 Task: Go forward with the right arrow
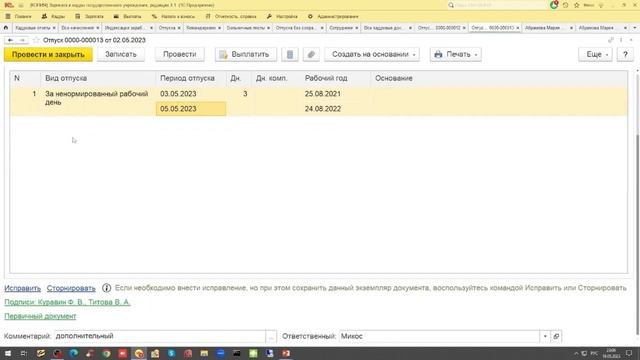coord(22,40)
